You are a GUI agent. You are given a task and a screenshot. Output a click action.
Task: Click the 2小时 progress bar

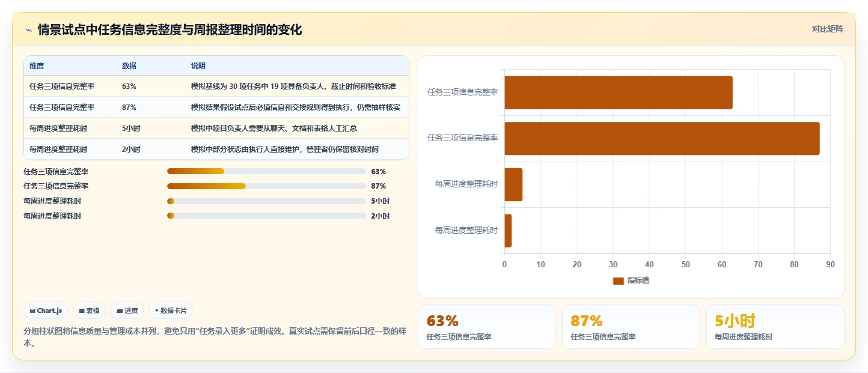click(x=266, y=216)
